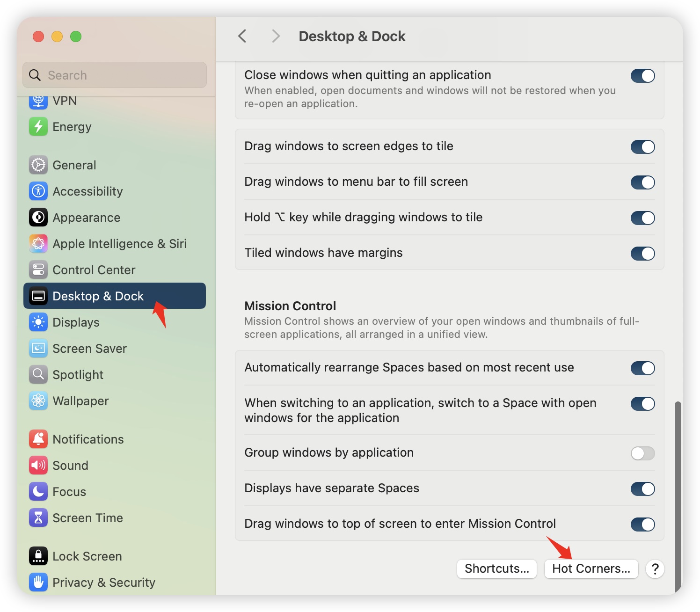Viewport: 700px width, 612px height.
Task: Select Control Center label in sidebar
Action: (94, 270)
